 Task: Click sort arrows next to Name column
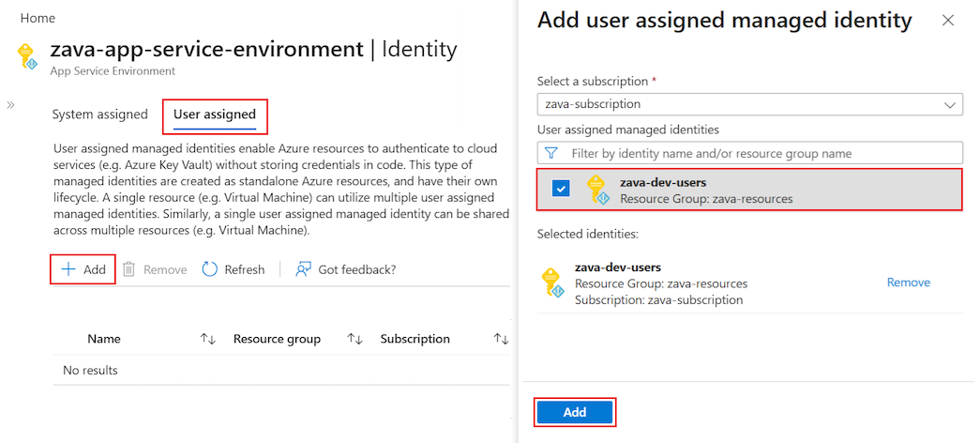(208, 339)
